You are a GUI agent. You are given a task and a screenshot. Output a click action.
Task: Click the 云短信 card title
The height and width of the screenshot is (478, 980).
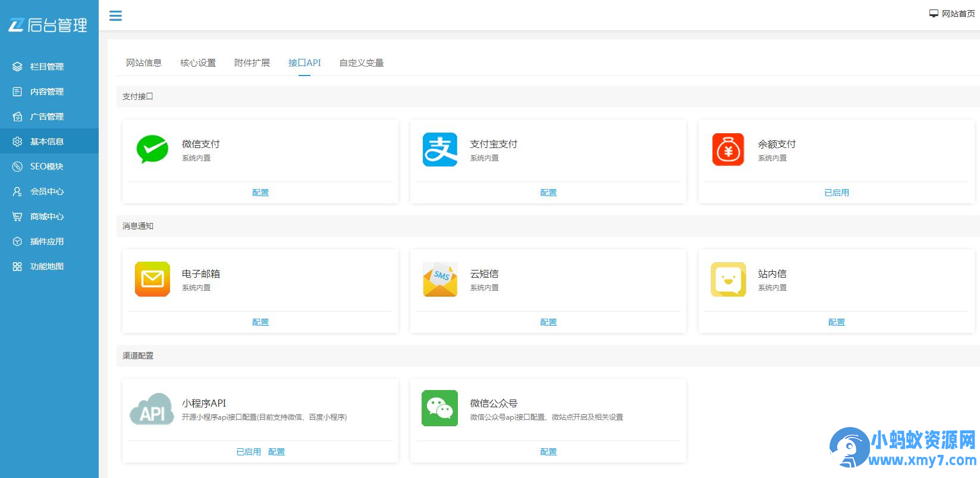pyautogui.click(x=484, y=273)
